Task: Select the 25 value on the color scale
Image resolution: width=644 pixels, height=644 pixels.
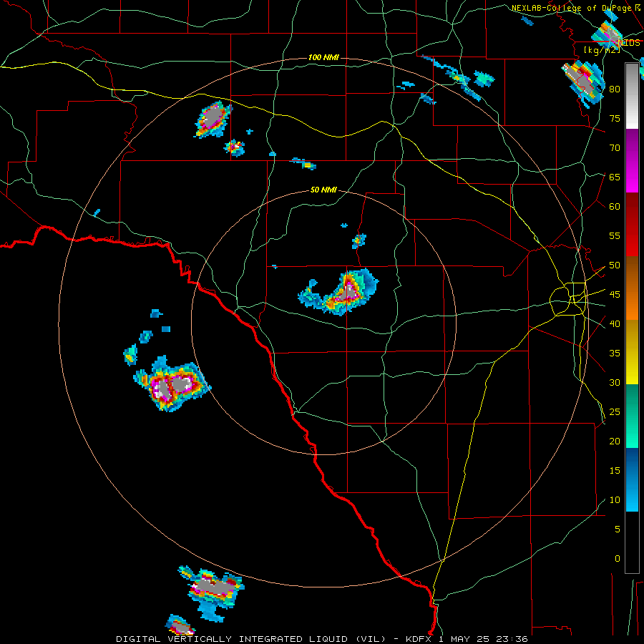Action: click(x=615, y=412)
